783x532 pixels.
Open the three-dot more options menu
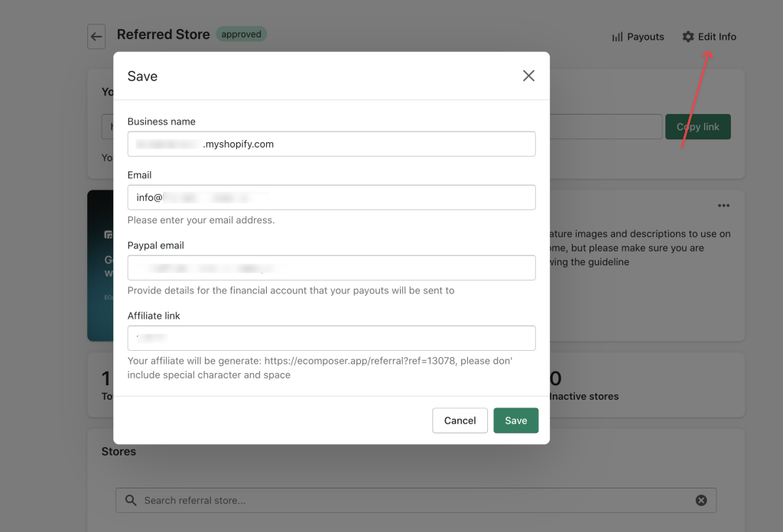click(x=723, y=206)
